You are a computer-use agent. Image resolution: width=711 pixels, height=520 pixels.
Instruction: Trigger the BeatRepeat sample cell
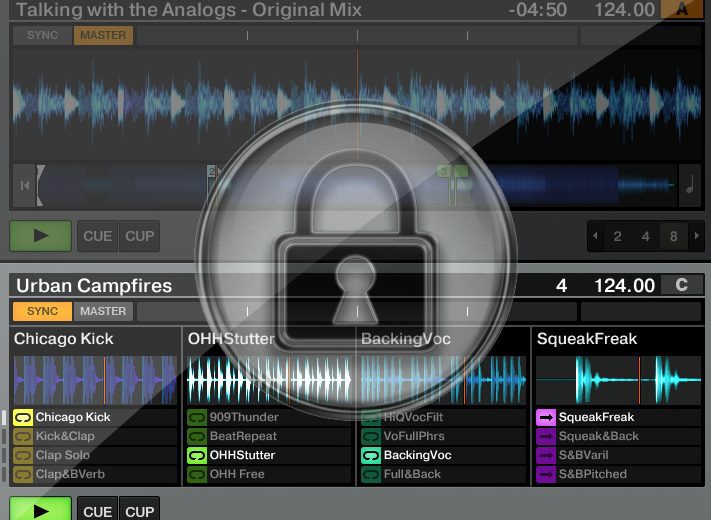269,436
